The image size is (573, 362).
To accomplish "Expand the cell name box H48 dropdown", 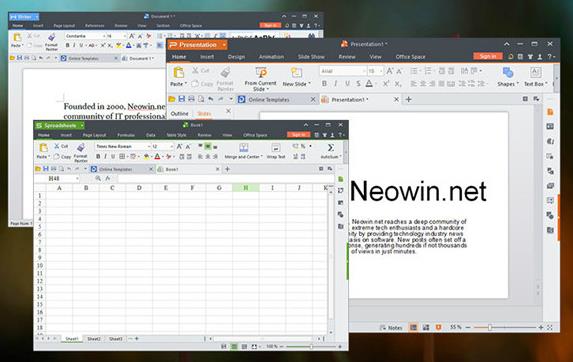I will [x=77, y=179].
